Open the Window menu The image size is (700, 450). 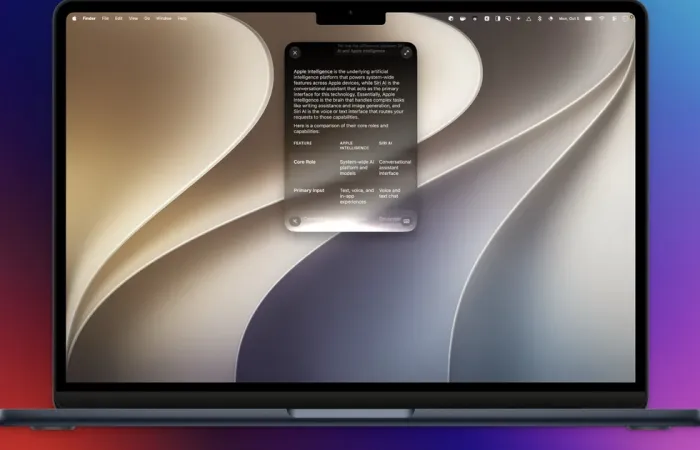point(164,18)
